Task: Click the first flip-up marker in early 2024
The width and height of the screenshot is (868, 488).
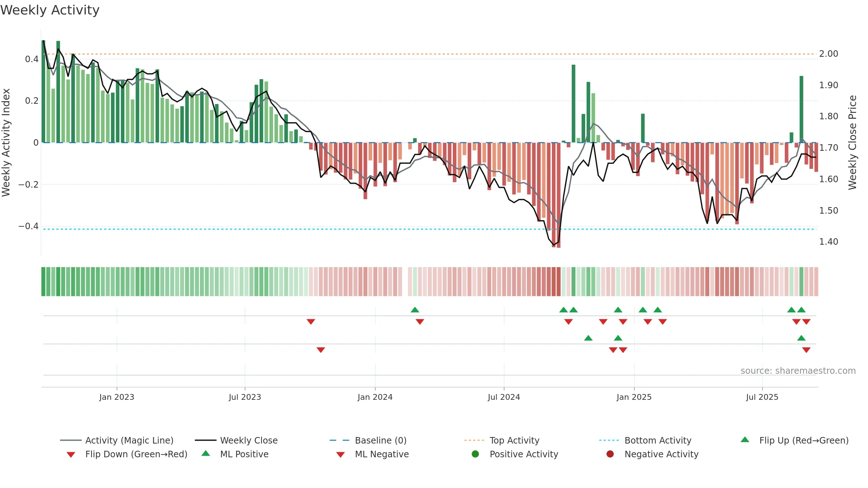Action: pyautogui.click(x=415, y=310)
